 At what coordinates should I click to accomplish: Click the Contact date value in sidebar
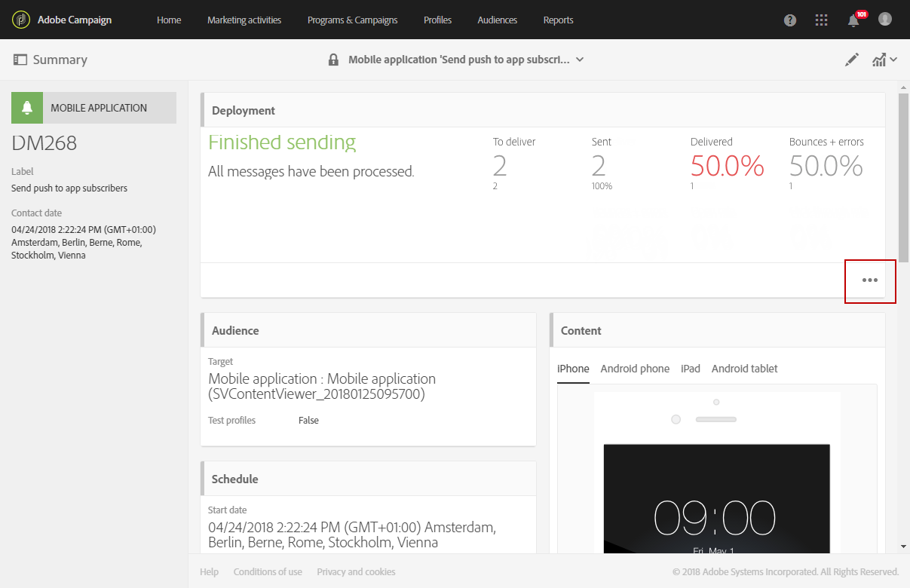84,243
